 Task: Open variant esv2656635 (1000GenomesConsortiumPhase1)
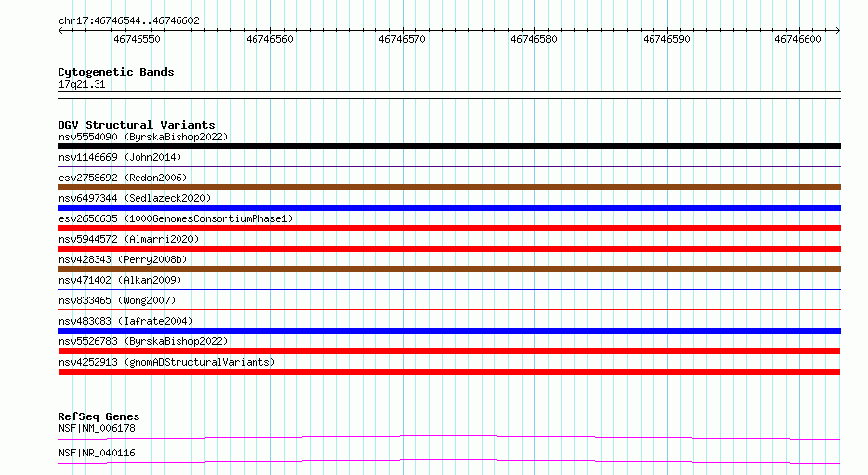click(x=176, y=218)
